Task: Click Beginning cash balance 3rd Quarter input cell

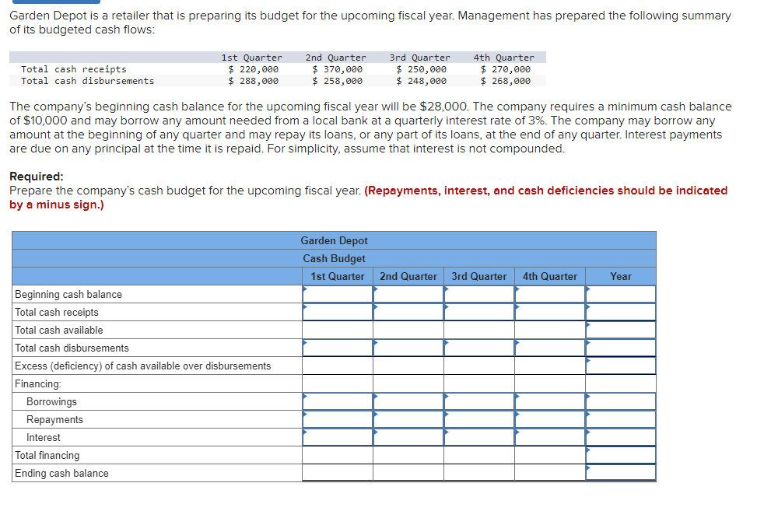Action: (479, 294)
